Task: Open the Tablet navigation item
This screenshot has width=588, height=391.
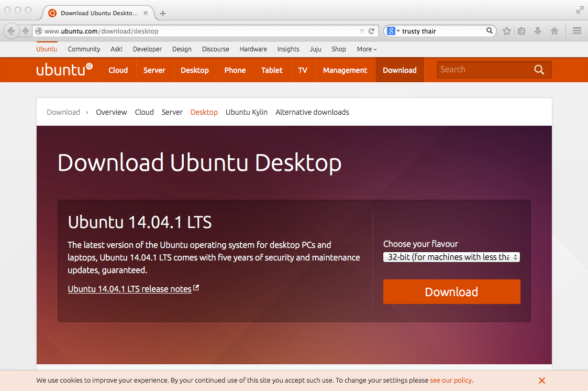Action: tap(272, 70)
